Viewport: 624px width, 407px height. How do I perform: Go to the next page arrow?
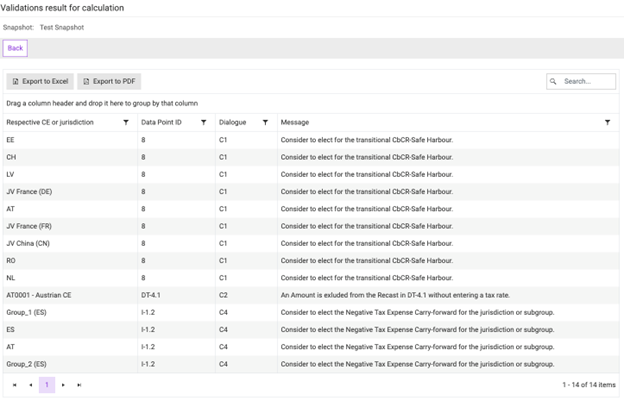pos(63,384)
